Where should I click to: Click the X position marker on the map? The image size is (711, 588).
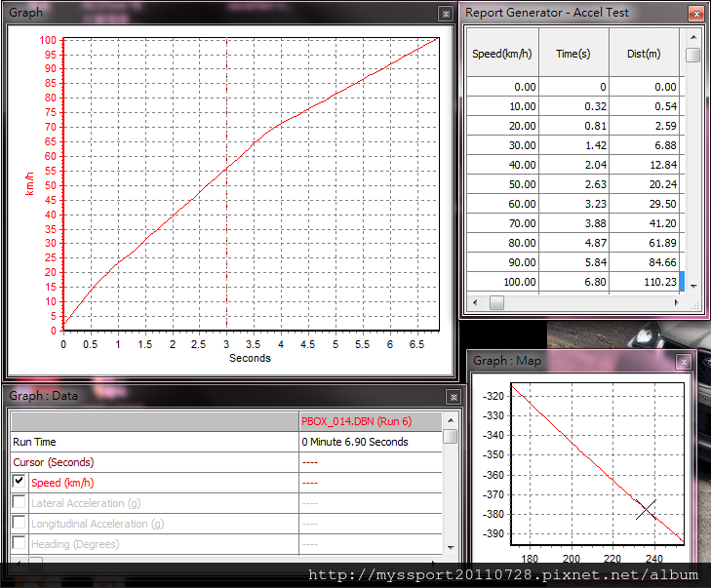click(x=646, y=510)
